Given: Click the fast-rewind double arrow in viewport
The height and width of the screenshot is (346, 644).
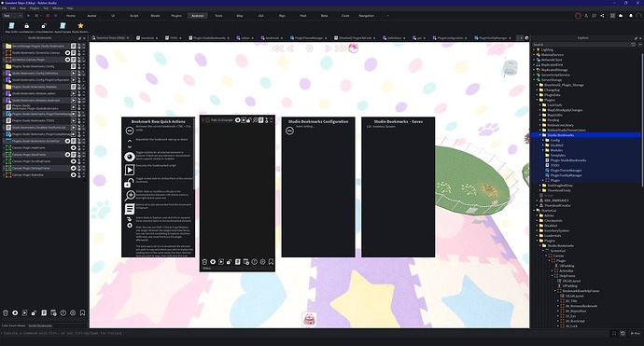Looking at the screenshot, I should [278, 48].
